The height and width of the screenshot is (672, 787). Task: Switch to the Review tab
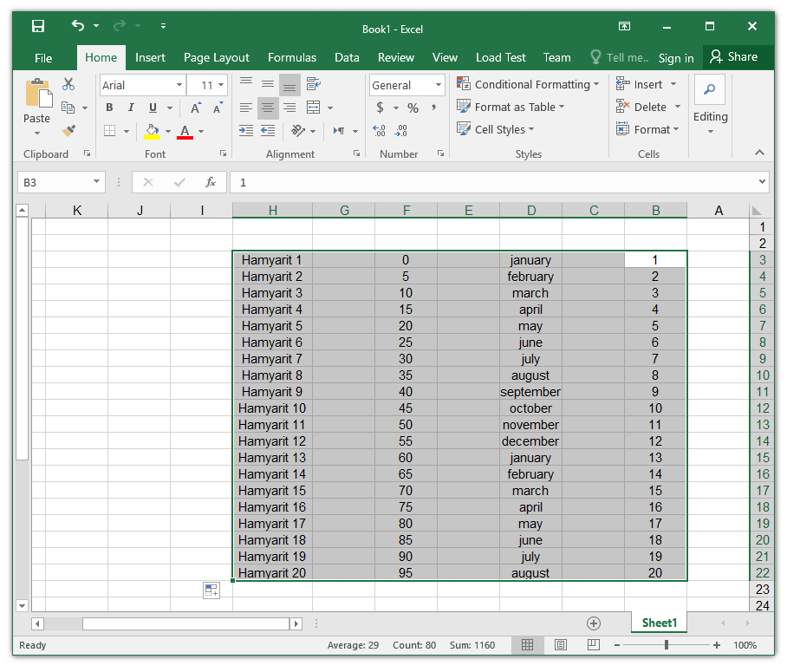pyautogui.click(x=396, y=58)
